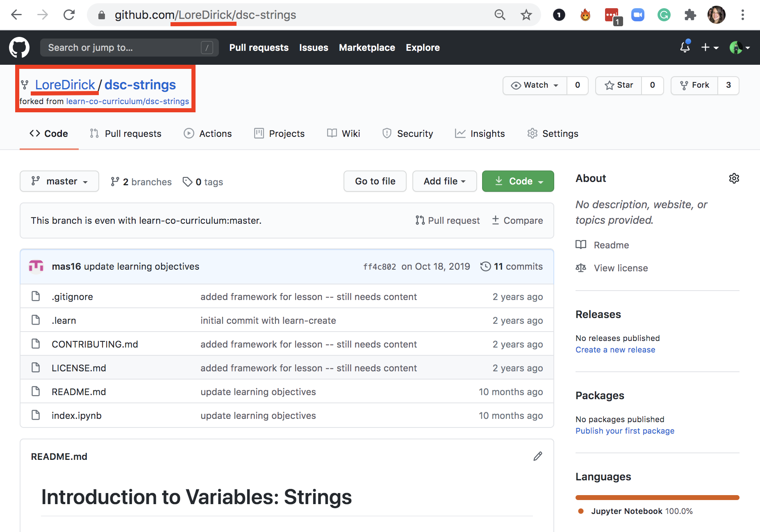760x532 pixels.
Task: Open LoreDirick owner profile link
Action: (65, 85)
